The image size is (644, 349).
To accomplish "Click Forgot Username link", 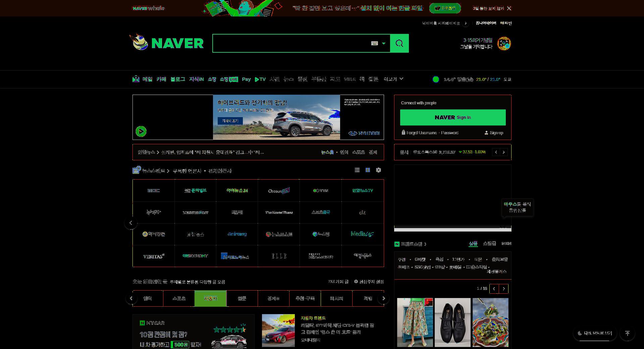I will (x=422, y=133).
